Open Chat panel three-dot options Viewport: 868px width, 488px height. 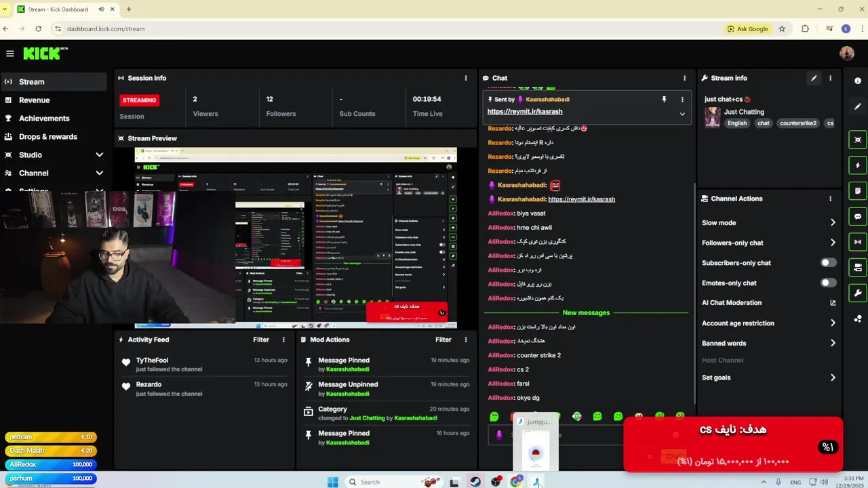(x=684, y=78)
